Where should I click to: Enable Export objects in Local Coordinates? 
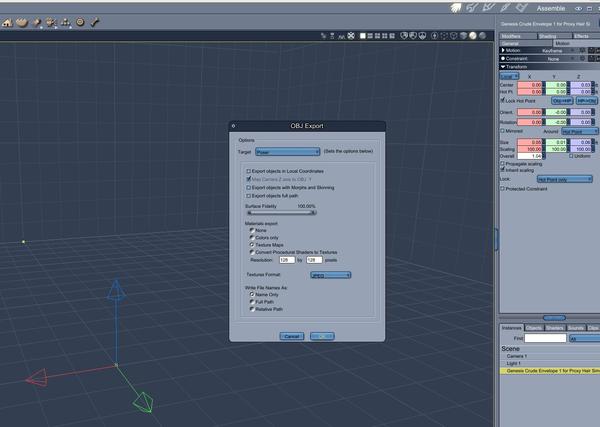248,171
